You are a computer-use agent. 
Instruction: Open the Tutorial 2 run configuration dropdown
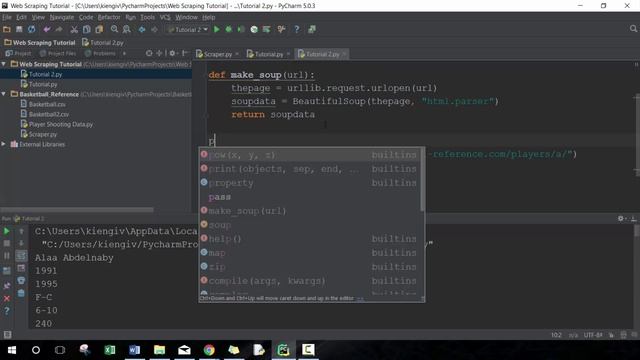[x=188, y=29]
